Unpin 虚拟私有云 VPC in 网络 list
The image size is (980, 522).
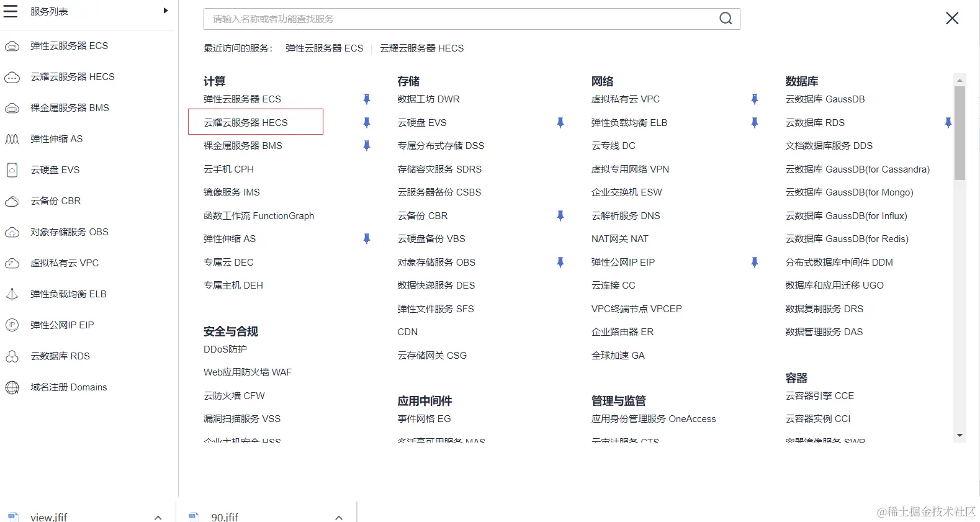click(x=755, y=99)
